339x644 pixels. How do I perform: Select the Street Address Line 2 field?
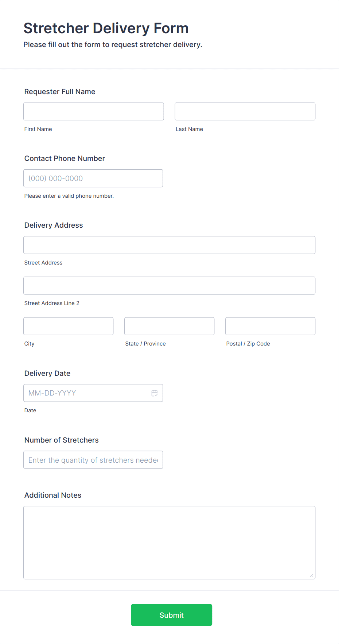point(169,285)
